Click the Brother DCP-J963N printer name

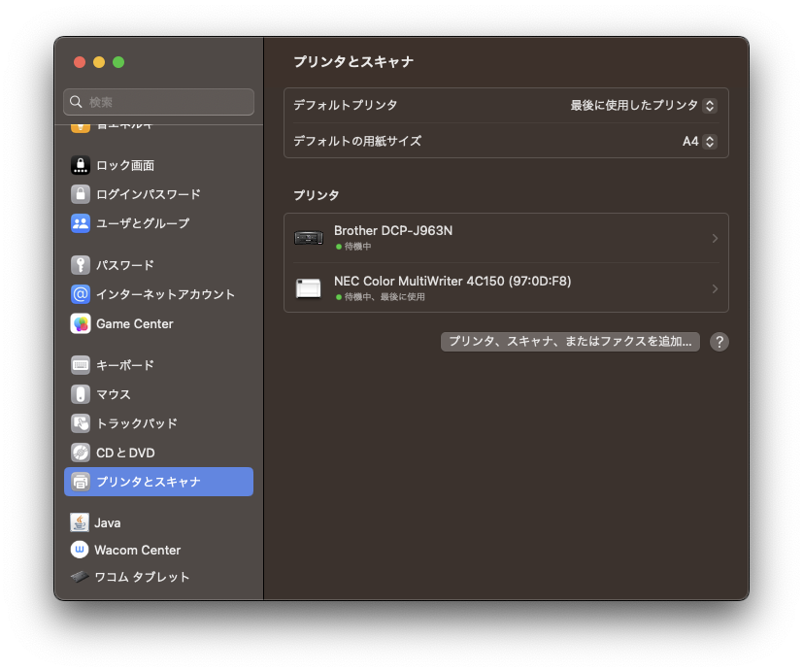[x=393, y=230]
